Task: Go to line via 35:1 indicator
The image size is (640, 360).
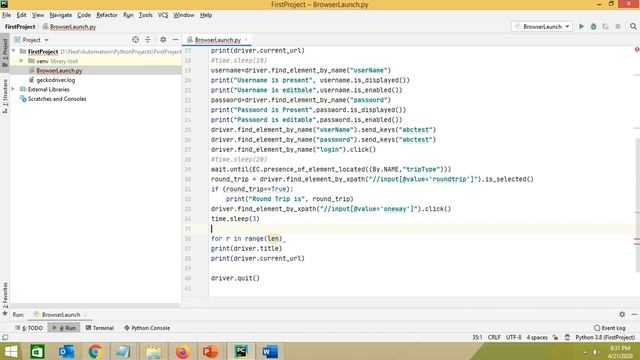Action: click(477, 338)
